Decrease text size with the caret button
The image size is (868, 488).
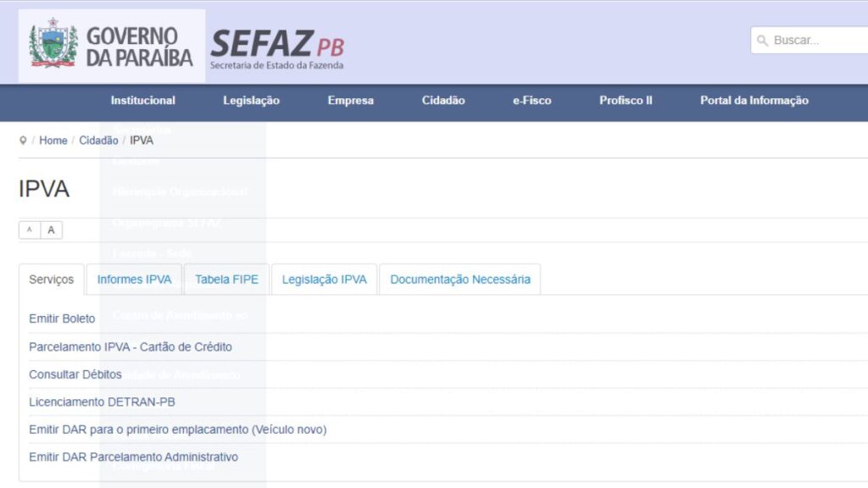pos(29,230)
